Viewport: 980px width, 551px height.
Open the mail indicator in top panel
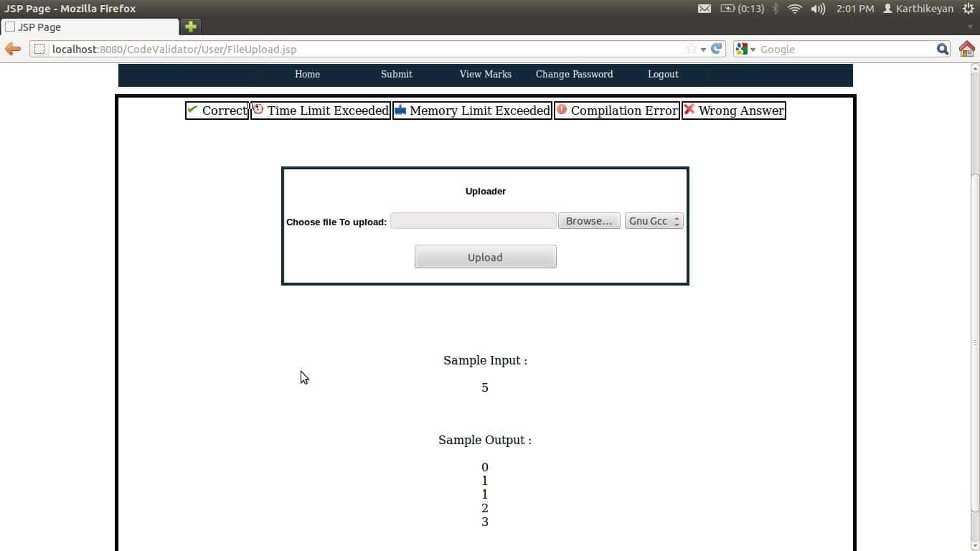click(x=705, y=9)
